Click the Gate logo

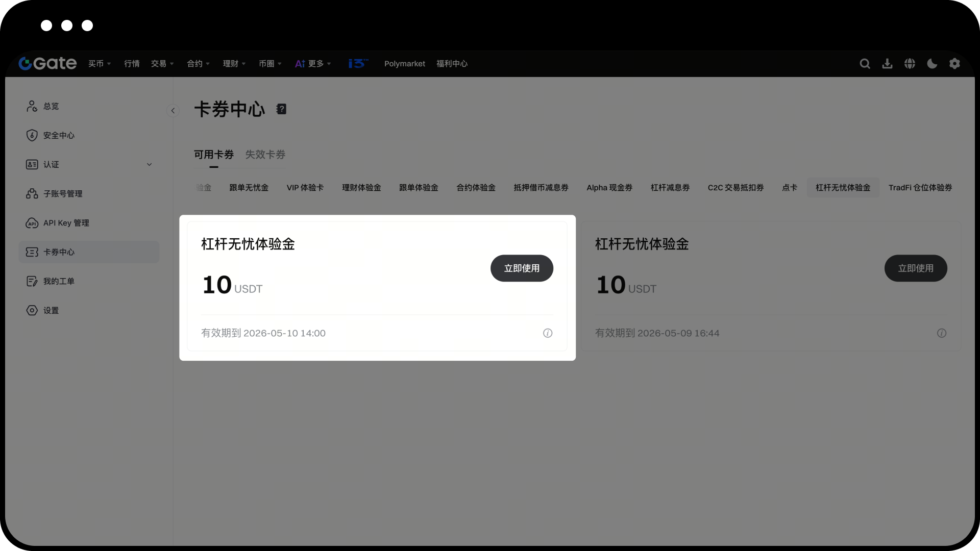coord(47,63)
